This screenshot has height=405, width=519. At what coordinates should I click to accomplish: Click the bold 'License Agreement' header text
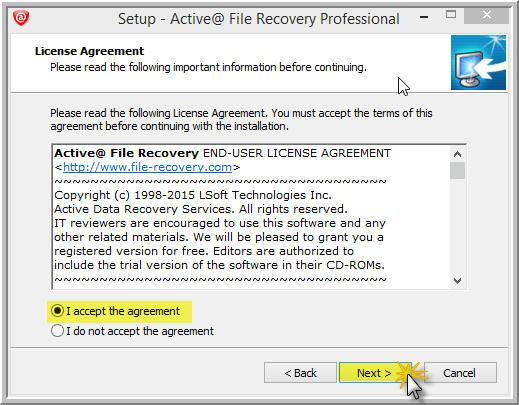point(89,51)
